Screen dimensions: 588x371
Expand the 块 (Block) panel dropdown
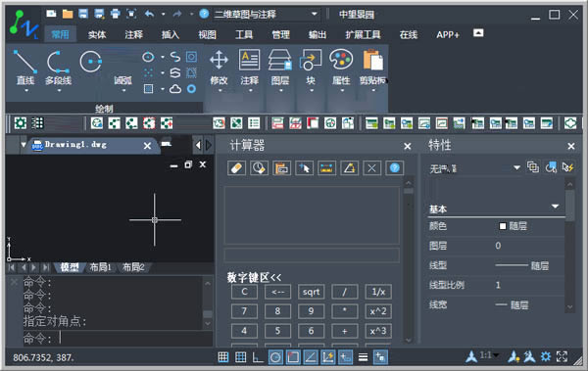tap(312, 90)
